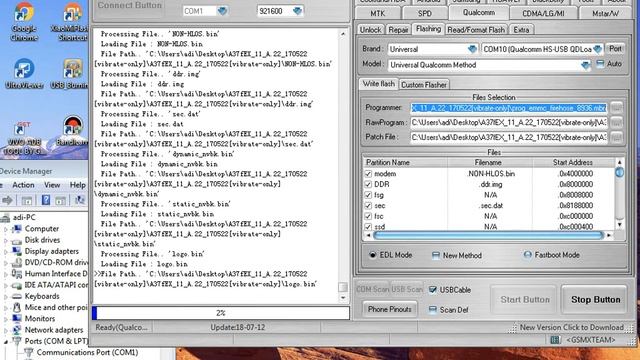Expand the Computer tree node
This screenshot has height=360, width=640.
(x=6, y=229)
